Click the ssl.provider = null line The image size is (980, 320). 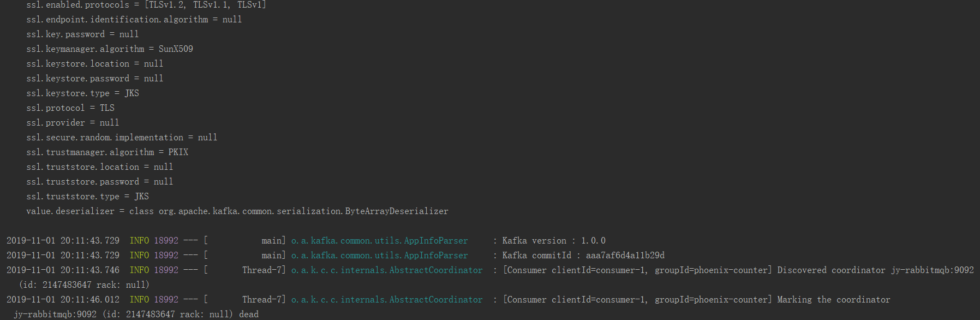(73, 123)
